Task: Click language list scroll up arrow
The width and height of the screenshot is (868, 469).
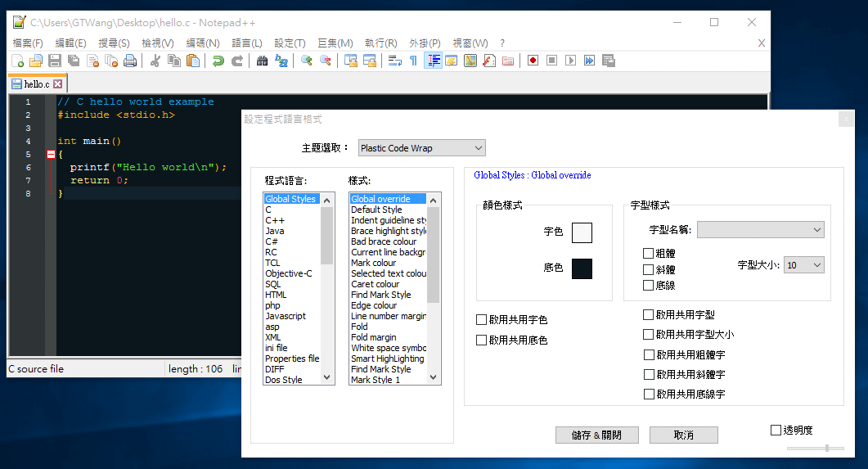Action: [x=326, y=200]
